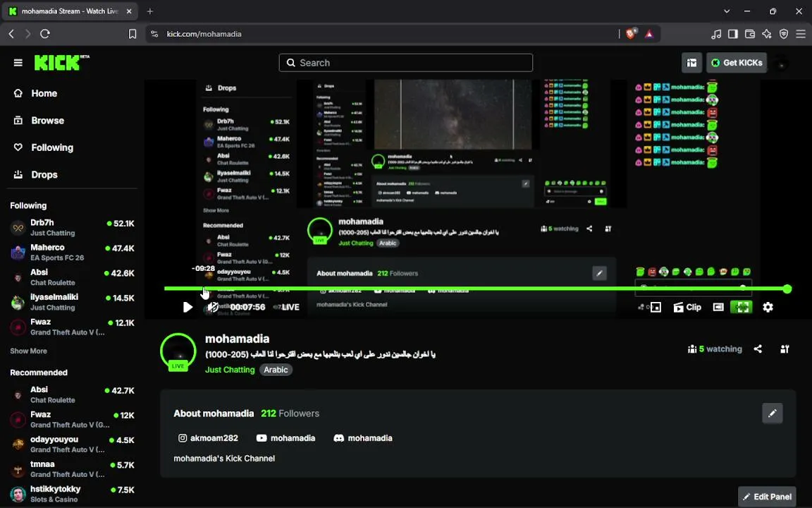Open Brave Rewards triangle icon
812x508 pixels.
pos(649,34)
